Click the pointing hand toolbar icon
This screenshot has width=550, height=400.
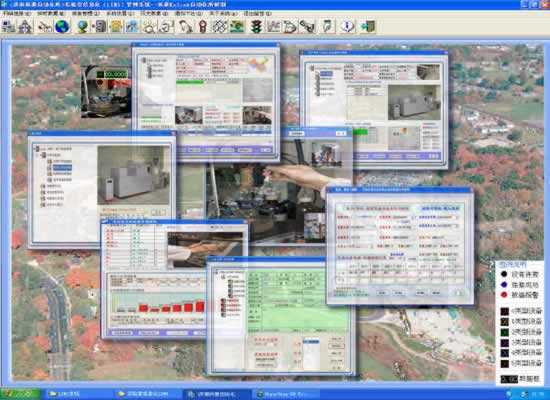[290, 26]
